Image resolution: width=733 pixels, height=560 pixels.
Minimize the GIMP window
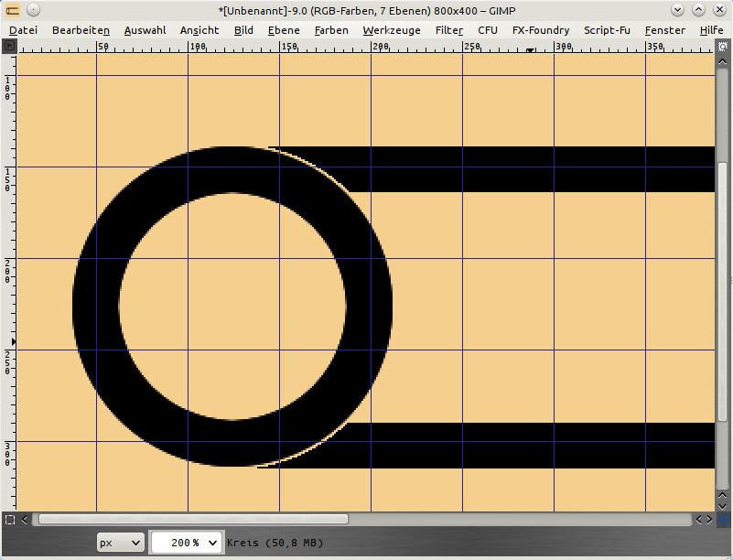[x=678, y=10]
